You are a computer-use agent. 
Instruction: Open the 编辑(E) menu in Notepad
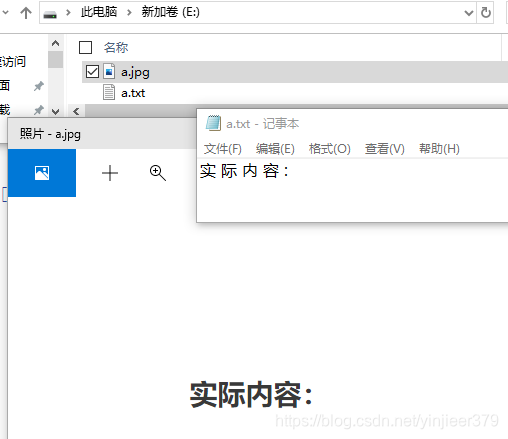coord(275,149)
